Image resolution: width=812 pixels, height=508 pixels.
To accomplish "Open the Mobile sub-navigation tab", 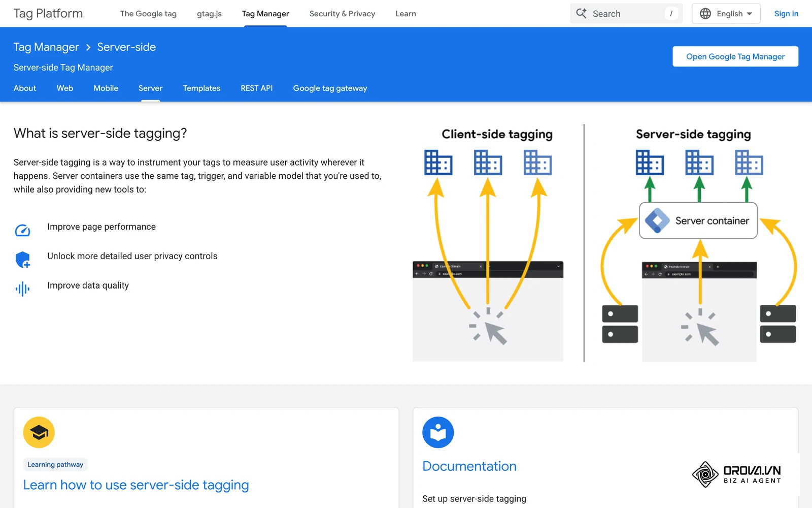I will pos(106,88).
